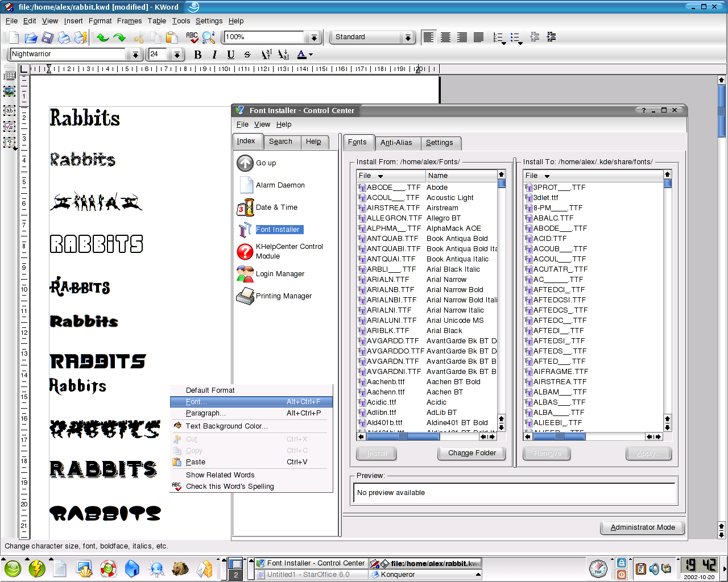Viewport: 728px width, 582px height.
Task: Select ARIALUNI.TTF Arial Unicode MS row
Action: pyautogui.click(x=427, y=321)
